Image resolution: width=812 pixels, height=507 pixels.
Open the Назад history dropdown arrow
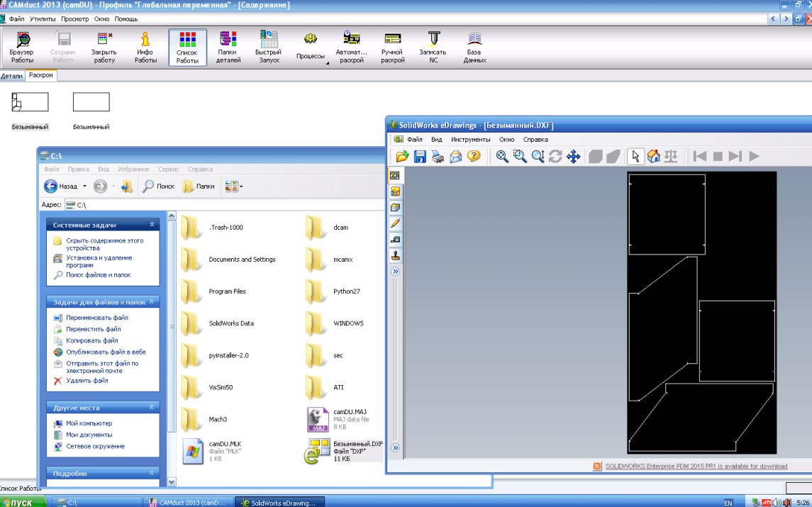[84, 186]
